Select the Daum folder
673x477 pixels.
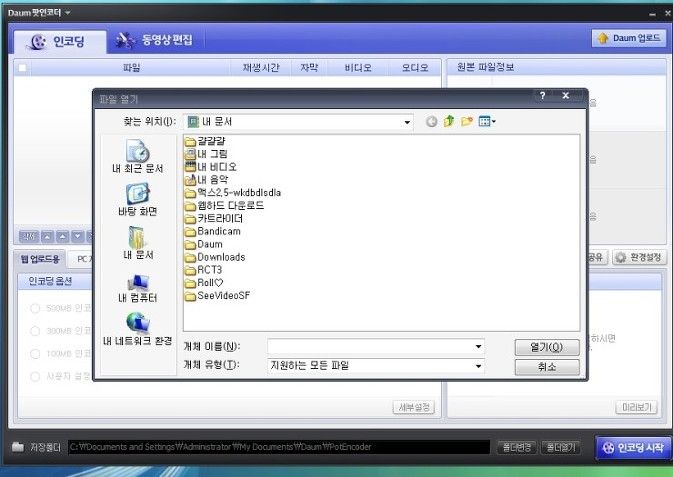(204, 244)
